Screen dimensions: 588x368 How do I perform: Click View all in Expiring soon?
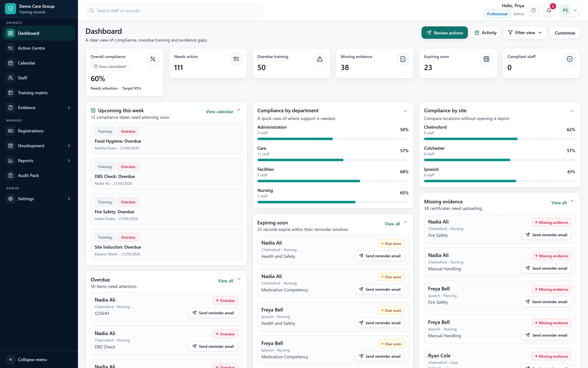coord(392,224)
